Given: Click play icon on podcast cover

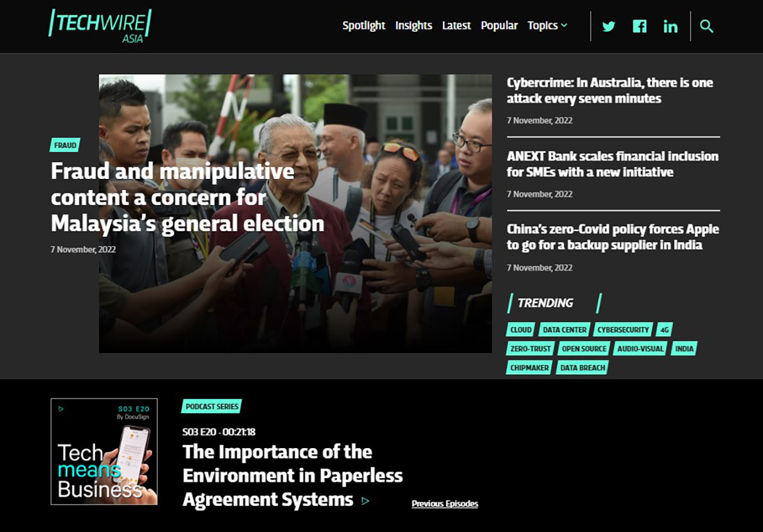Looking at the screenshot, I should coord(61,409).
